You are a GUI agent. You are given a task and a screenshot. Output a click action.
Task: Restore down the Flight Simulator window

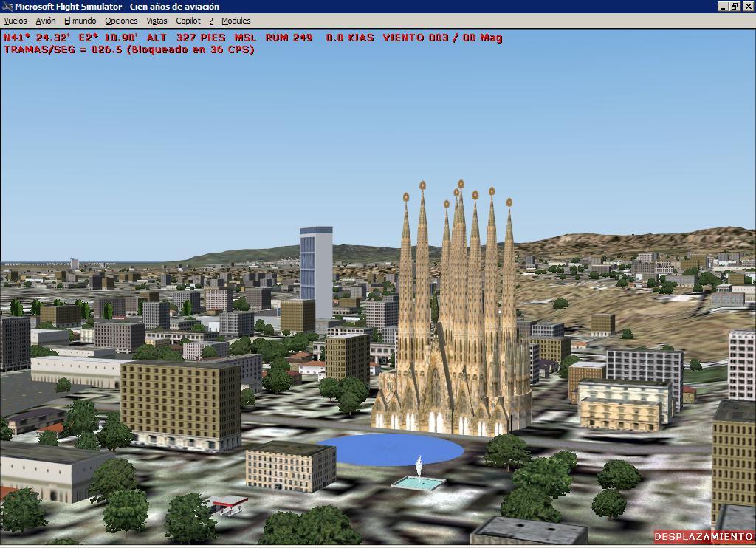(x=734, y=6)
